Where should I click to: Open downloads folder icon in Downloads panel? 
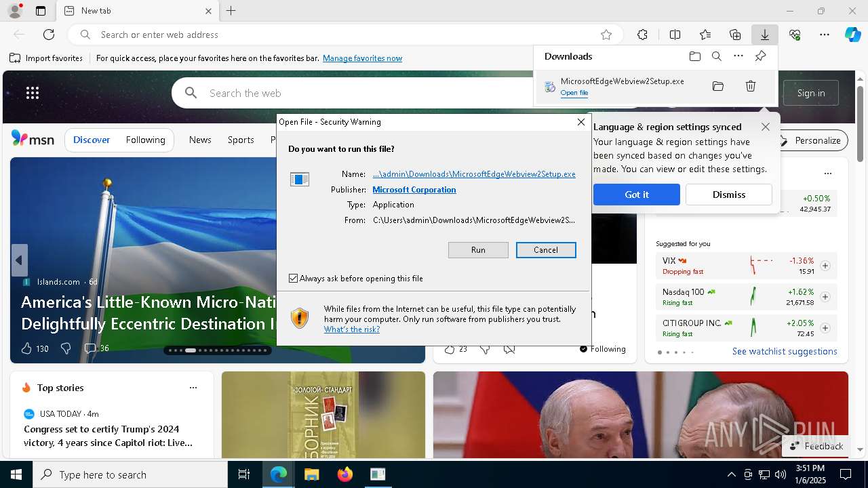(694, 56)
